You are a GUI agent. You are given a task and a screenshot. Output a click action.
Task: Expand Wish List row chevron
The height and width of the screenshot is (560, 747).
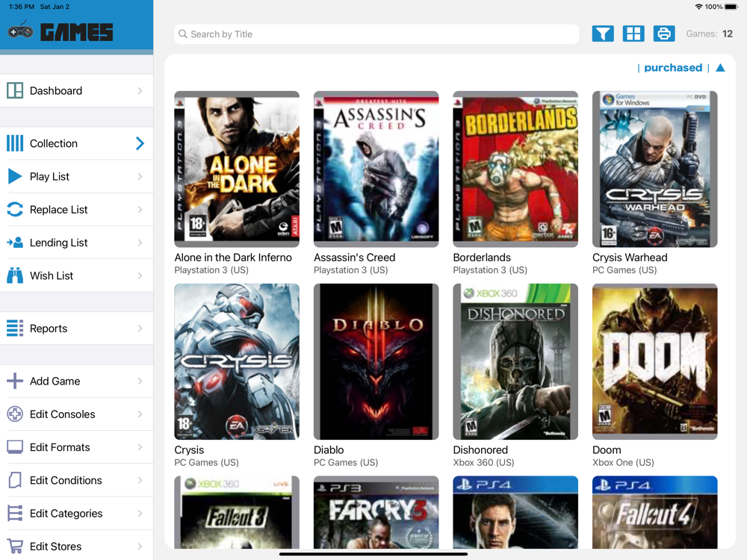pos(140,276)
